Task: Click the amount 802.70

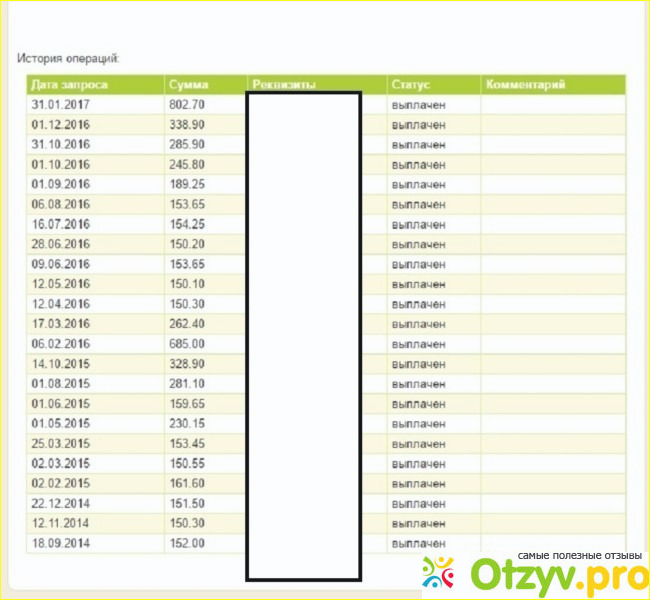Action: coord(188,104)
